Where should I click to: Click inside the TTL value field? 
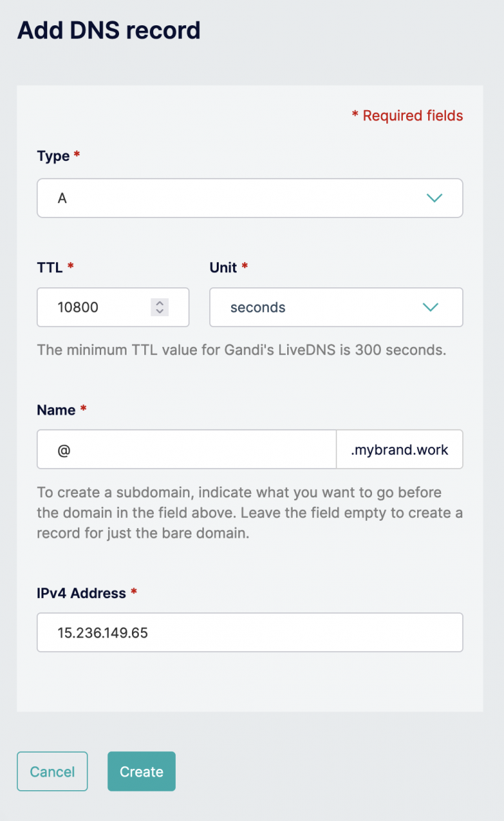(x=113, y=307)
